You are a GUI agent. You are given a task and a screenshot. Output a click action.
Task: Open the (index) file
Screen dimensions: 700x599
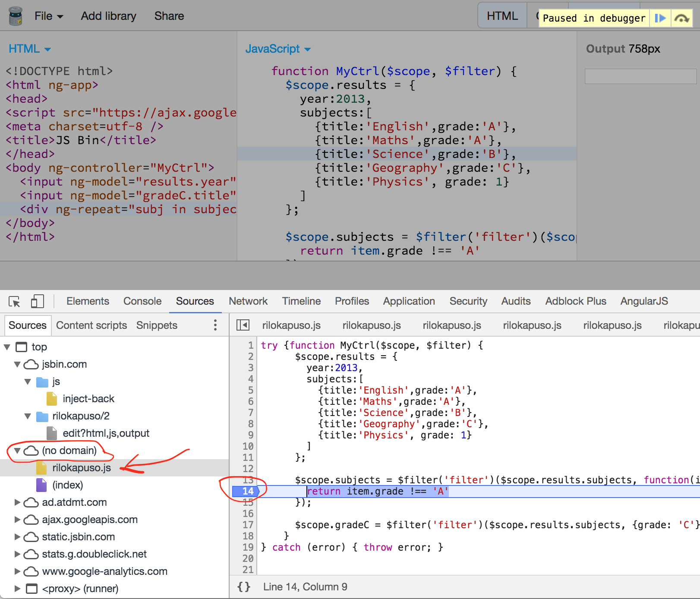(x=67, y=485)
